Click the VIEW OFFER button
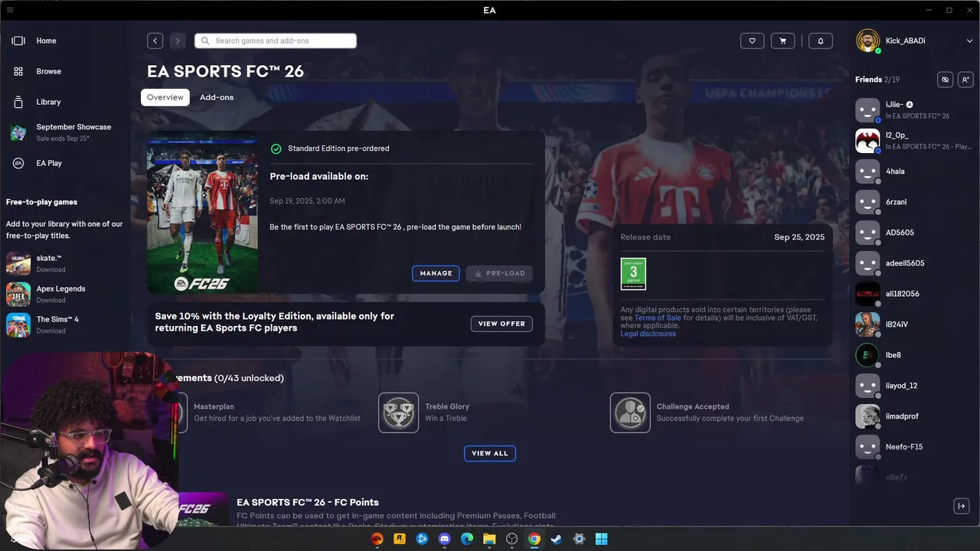 501,324
